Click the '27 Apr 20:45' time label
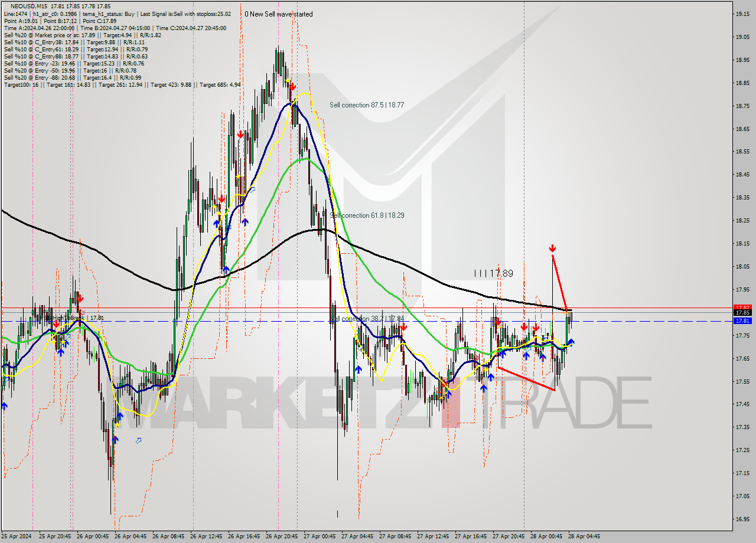Image resolution: width=756 pixels, height=543 pixels. click(509, 537)
